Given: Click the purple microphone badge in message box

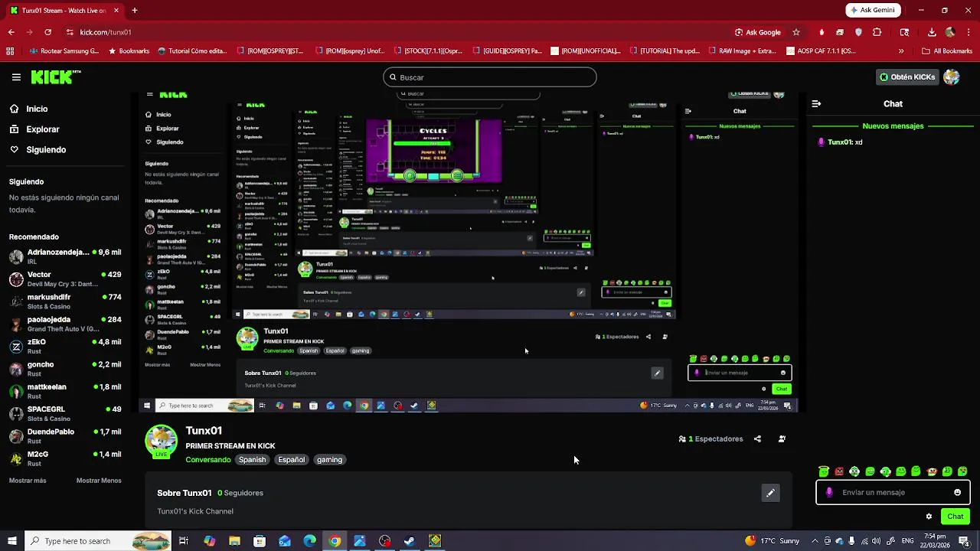Looking at the screenshot, I should [829, 492].
